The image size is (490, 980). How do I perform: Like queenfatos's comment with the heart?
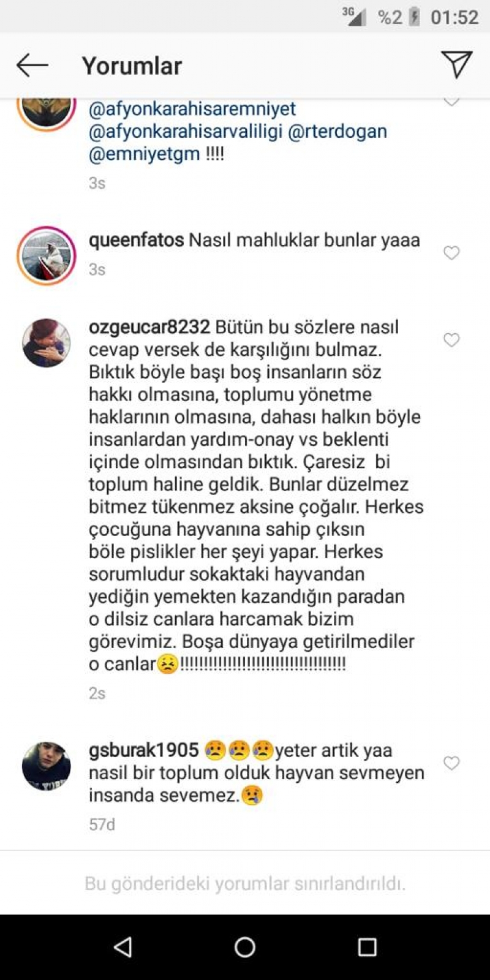[451, 253]
